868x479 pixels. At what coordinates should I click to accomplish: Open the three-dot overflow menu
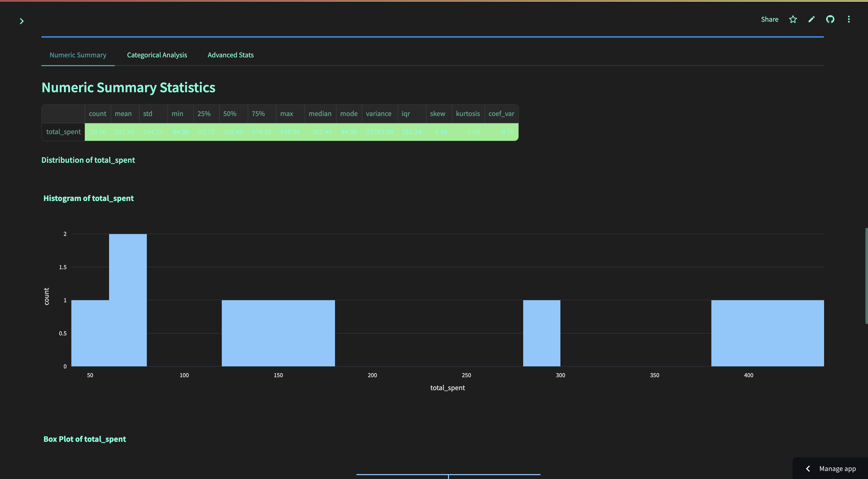point(848,19)
